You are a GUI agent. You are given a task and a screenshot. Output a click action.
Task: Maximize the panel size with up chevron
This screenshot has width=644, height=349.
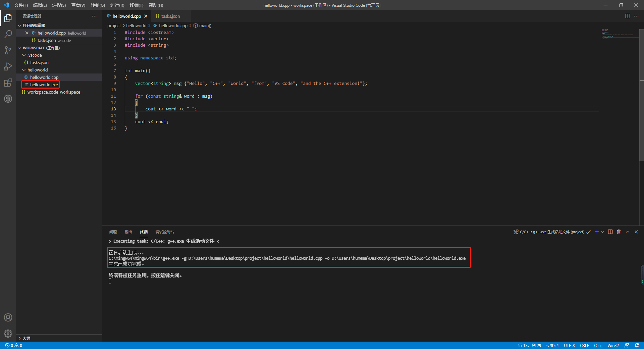point(628,232)
